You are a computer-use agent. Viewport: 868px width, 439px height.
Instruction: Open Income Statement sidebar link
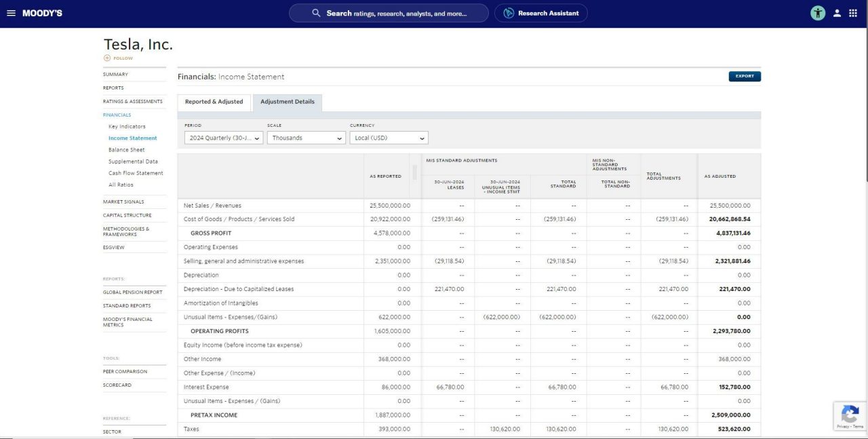(133, 138)
